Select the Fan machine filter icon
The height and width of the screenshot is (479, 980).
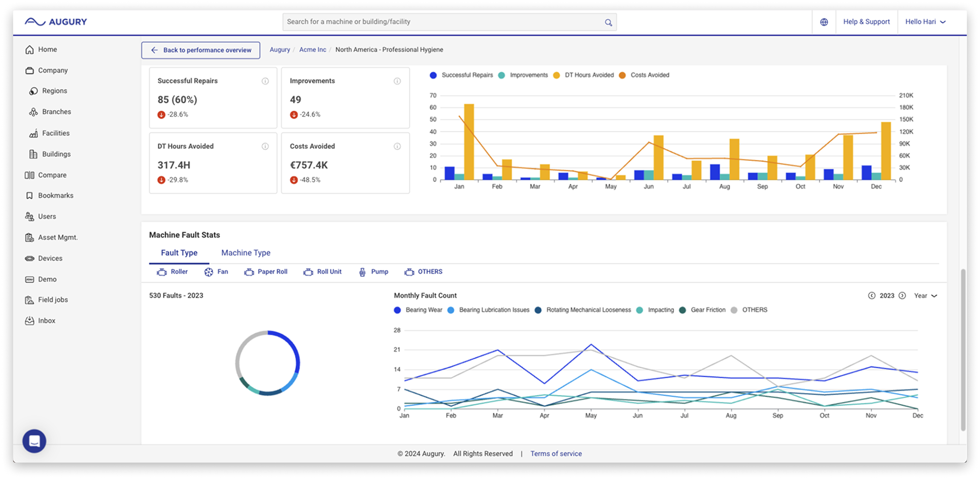(209, 272)
